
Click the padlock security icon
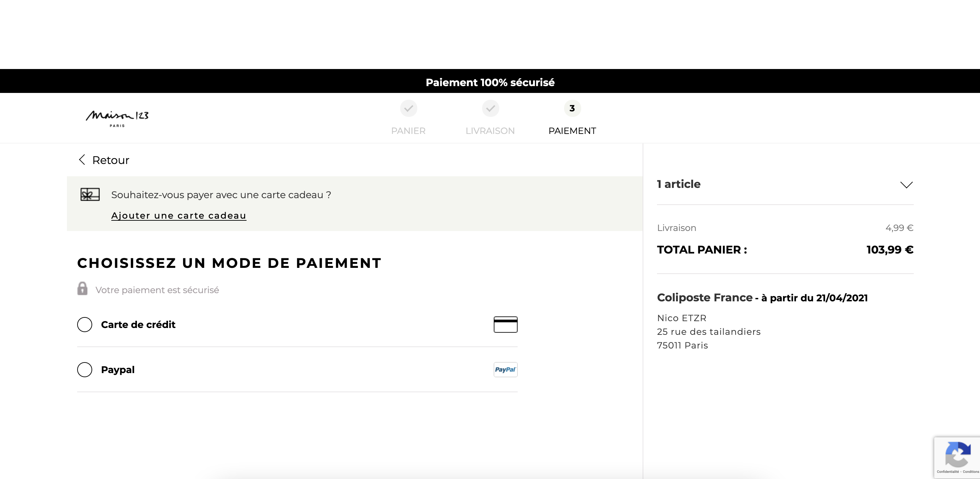82,289
